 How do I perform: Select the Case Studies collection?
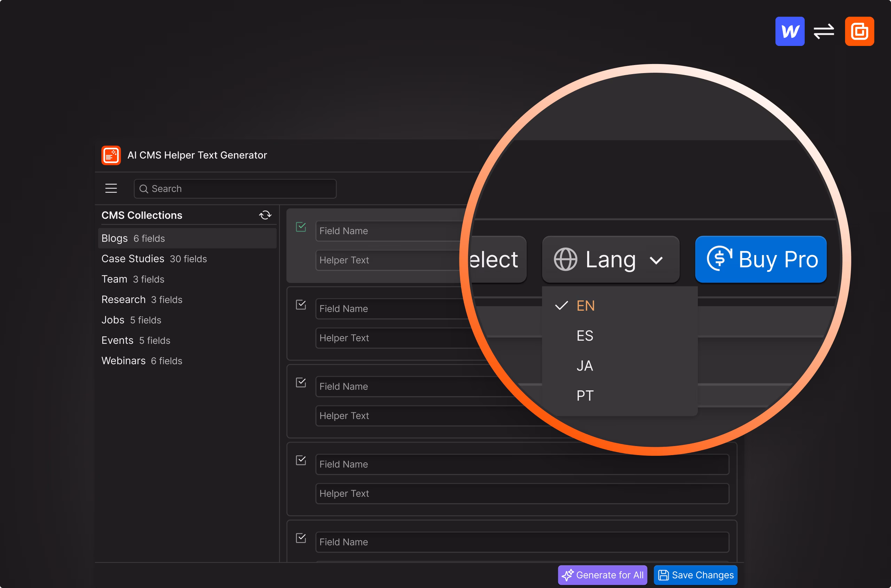(187, 259)
